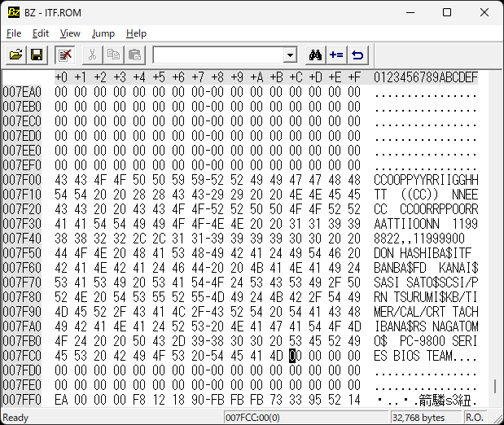
Task: Copy with the toolbar copy icon
Action: point(113,55)
